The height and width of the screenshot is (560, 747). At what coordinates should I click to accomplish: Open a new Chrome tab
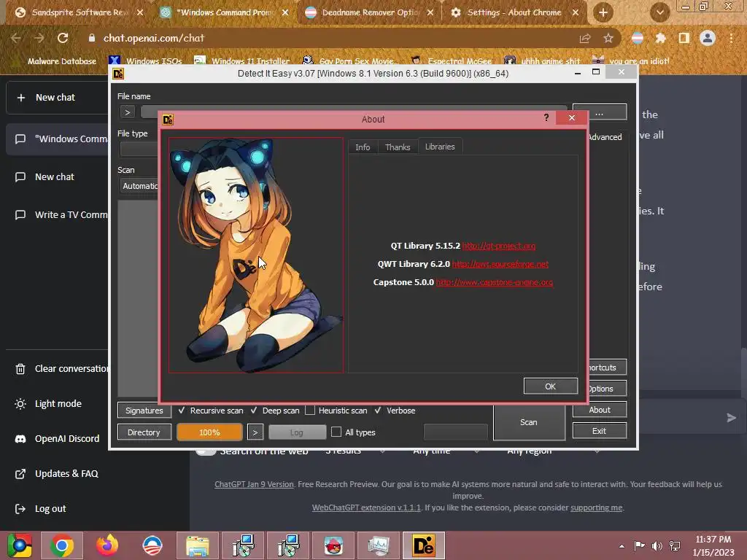tap(603, 13)
